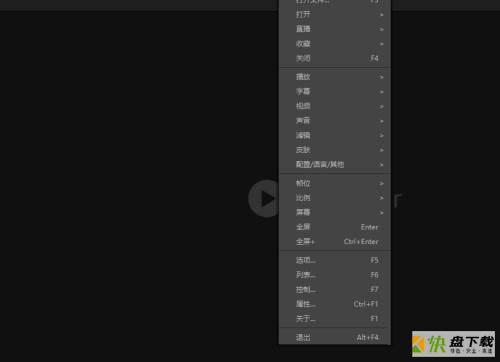
Task: Expand the 滤镜 (Filters) submenu
Action: pos(335,135)
